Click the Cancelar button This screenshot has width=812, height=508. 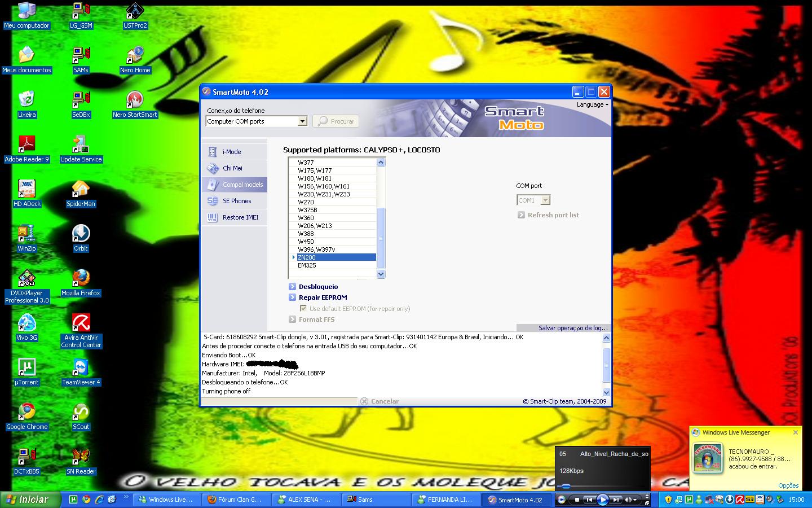(x=379, y=401)
